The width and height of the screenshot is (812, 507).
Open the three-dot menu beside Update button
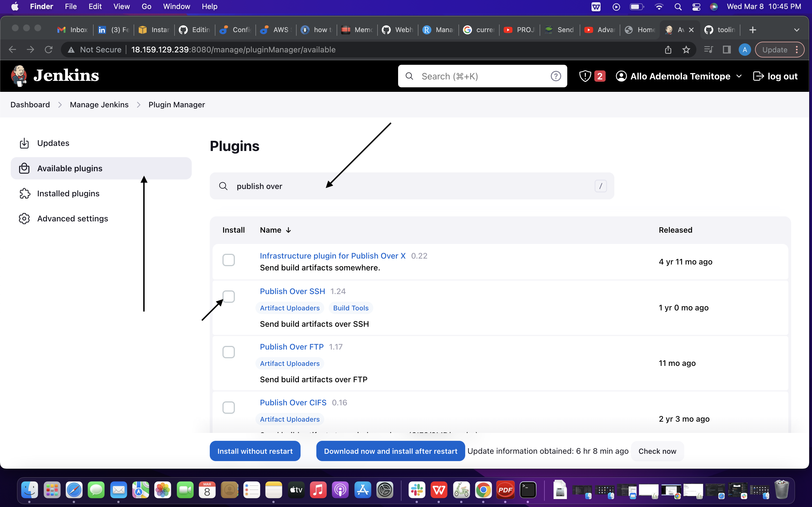(x=797, y=49)
